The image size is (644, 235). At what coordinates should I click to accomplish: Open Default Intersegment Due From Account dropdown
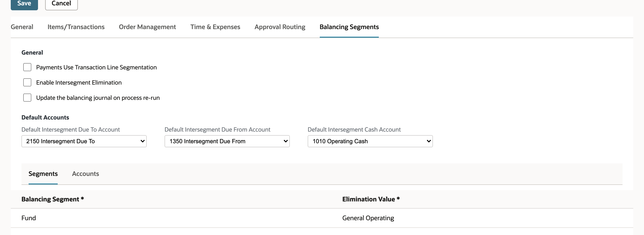click(x=227, y=141)
